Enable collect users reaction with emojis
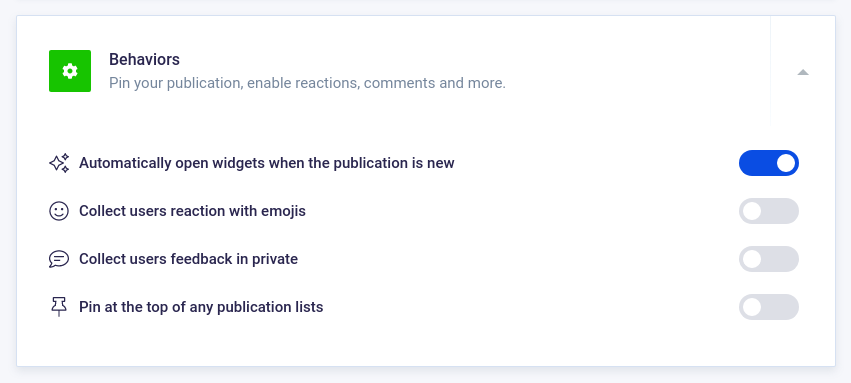 tap(769, 211)
